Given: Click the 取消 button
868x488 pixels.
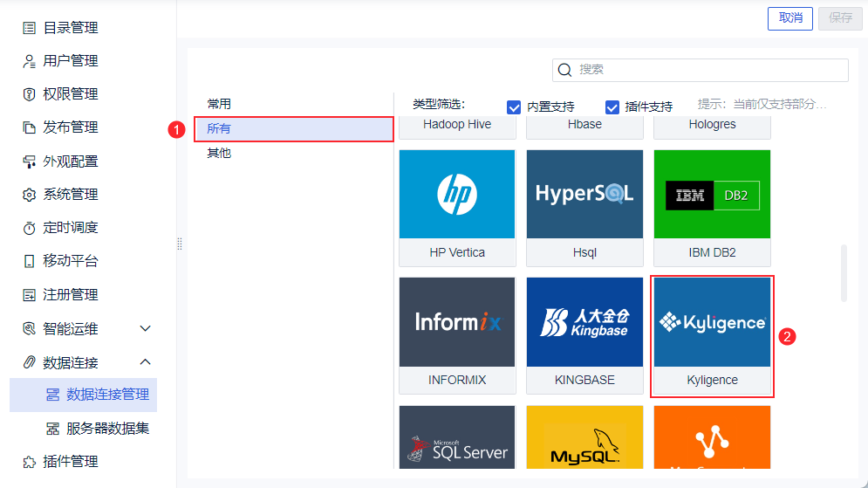Looking at the screenshot, I should coord(790,18).
